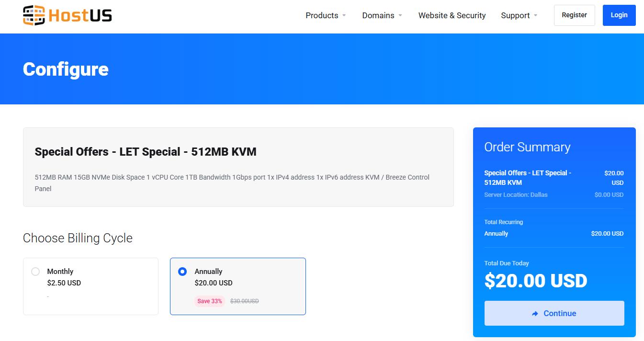The width and height of the screenshot is (644, 341).
Task: Select the Annually billing cycle radio button
Action: (x=182, y=271)
